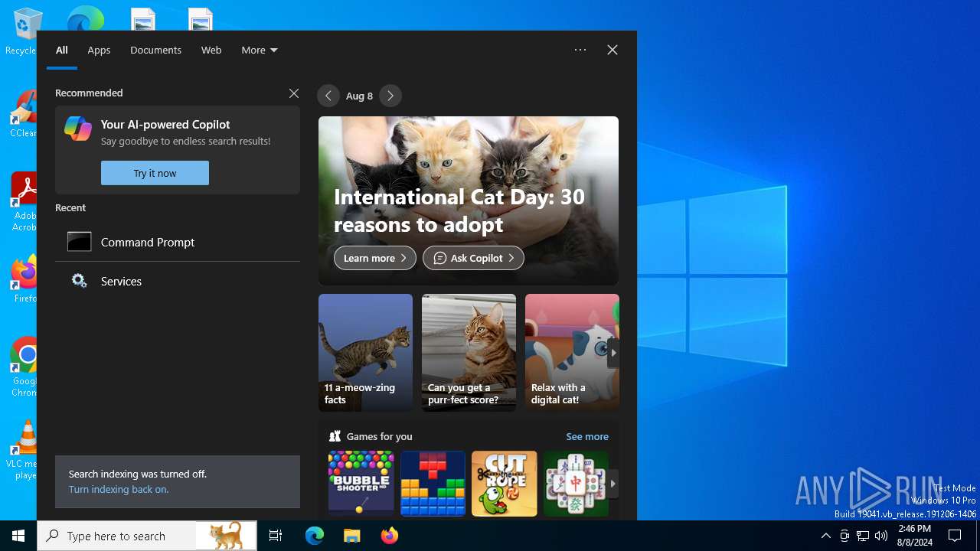Viewport: 980px width, 551px height.
Task: Open Command Prompt from Recent
Action: pos(178,242)
